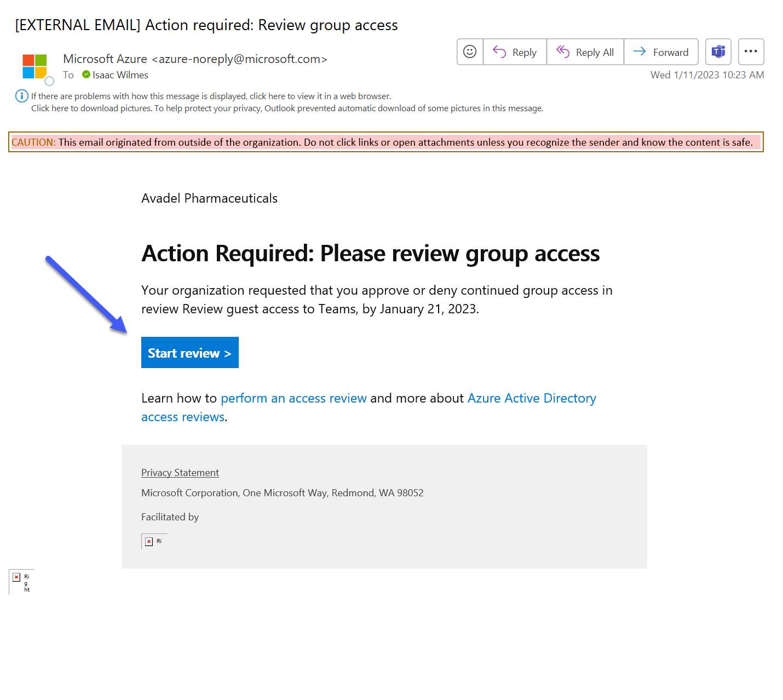Open the More actions ellipsis menu
Viewport: 783px width, 700px height.
coord(751,52)
